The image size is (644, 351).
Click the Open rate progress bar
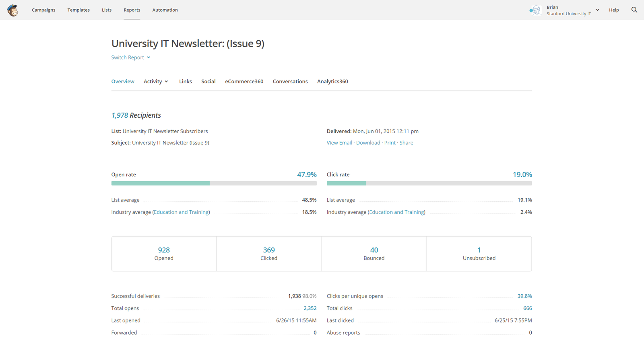tap(214, 183)
